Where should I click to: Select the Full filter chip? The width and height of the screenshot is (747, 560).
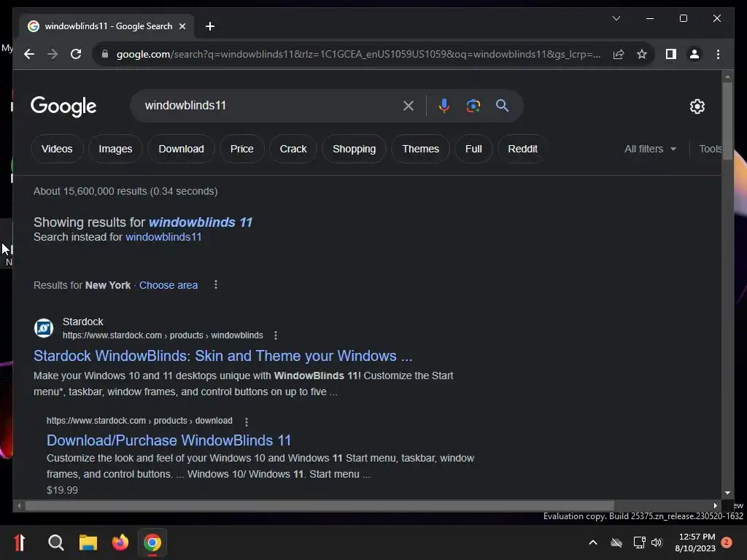click(473, 149)
